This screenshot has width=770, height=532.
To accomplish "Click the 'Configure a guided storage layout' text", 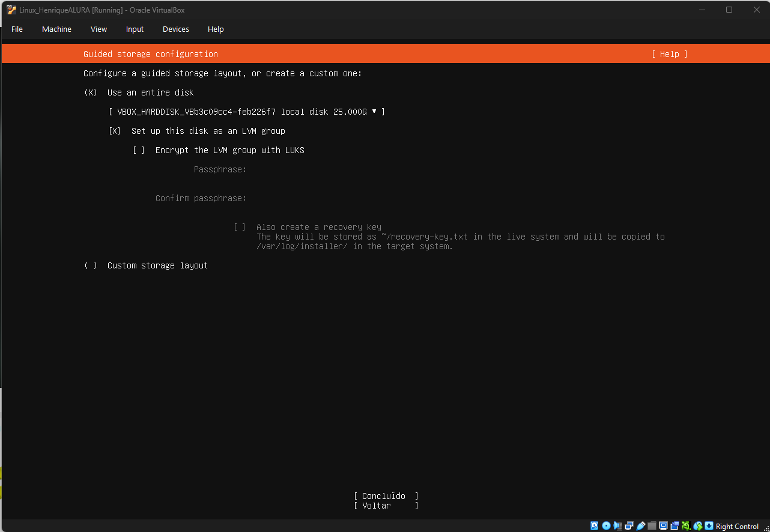I will tap(223, 73).
